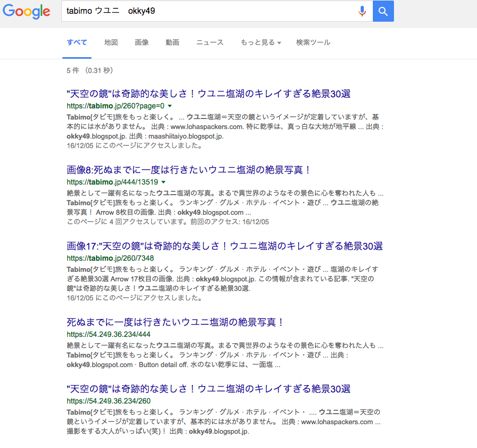Switch to the 地図 tab
Screen dimensions: 477x448
pyautogui.click(x=111, y=42)
